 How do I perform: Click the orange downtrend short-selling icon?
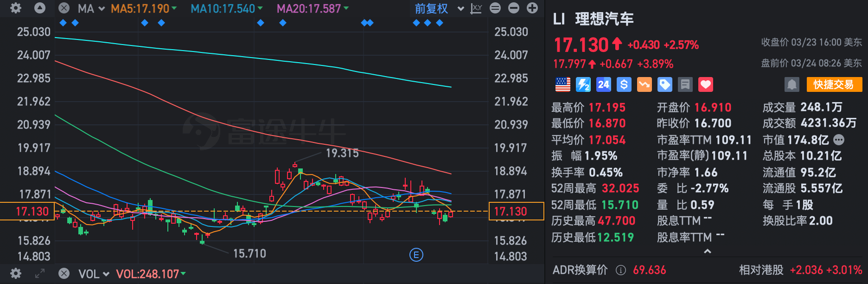tap(645, 84)
